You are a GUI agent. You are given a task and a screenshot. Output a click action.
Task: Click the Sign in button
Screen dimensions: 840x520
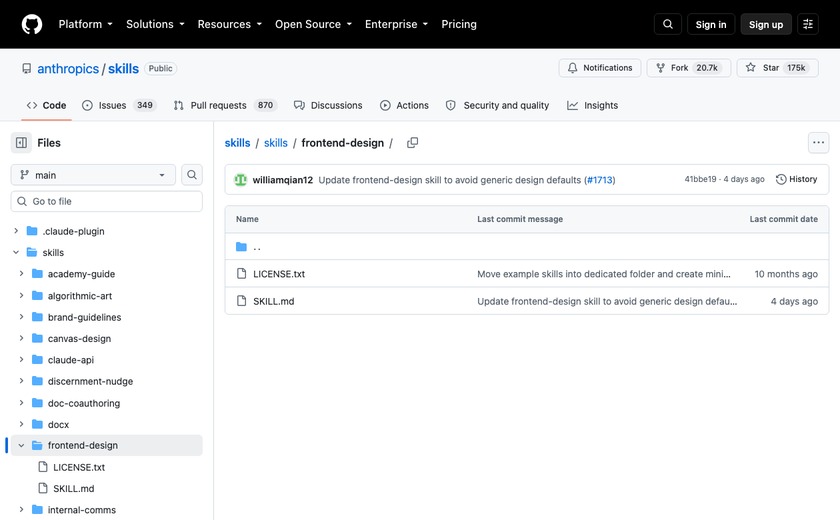(711, 24)
